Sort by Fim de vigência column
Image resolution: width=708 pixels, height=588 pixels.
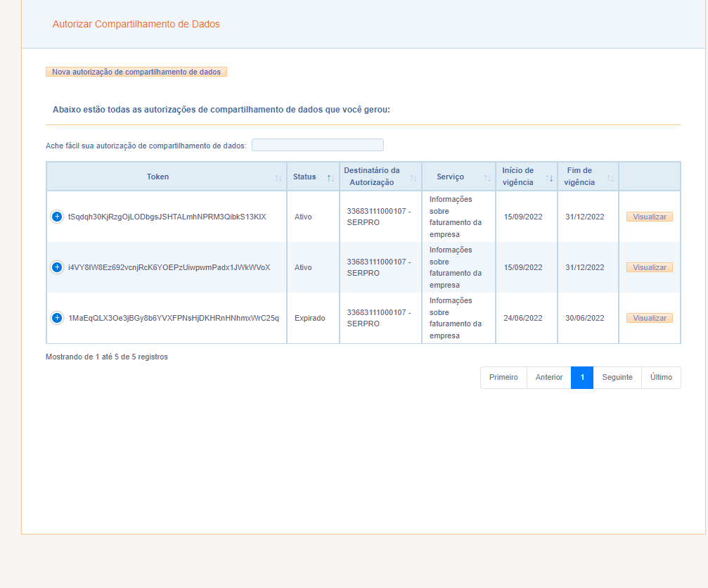tap(610, 177)
